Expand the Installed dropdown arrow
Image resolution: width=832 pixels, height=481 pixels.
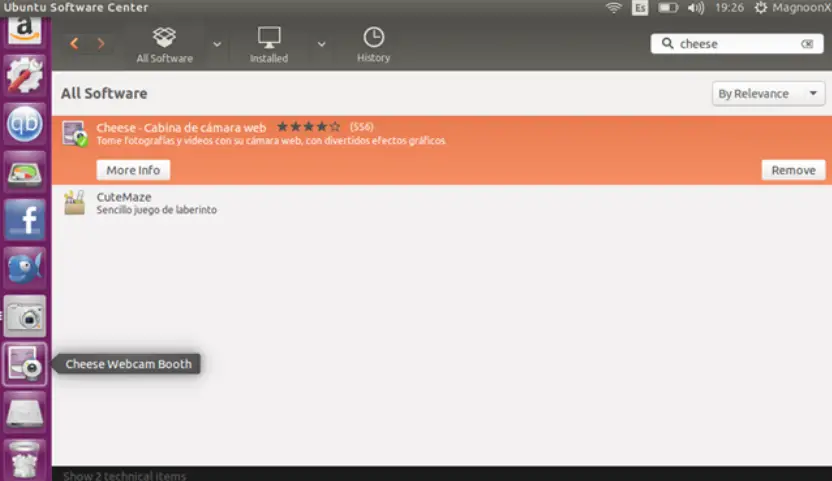pyautogui.click(x=322, y=44)
